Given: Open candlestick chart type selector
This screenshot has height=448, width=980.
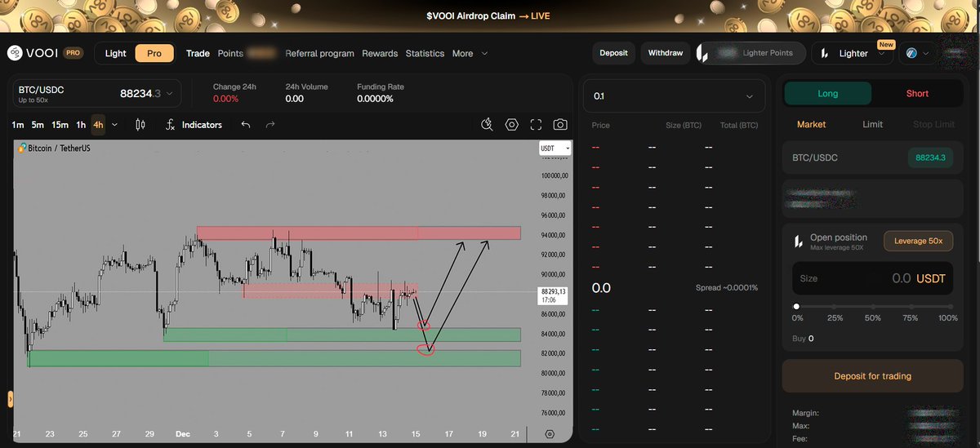Looking at the screenshot, I should (x=140, y=125).
